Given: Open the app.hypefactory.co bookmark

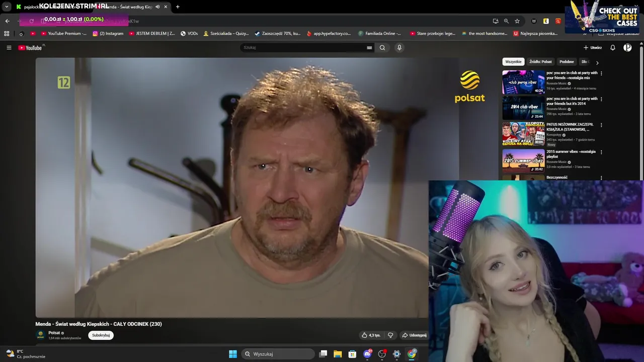Looking at the screenshot, I should coord(329,34).
